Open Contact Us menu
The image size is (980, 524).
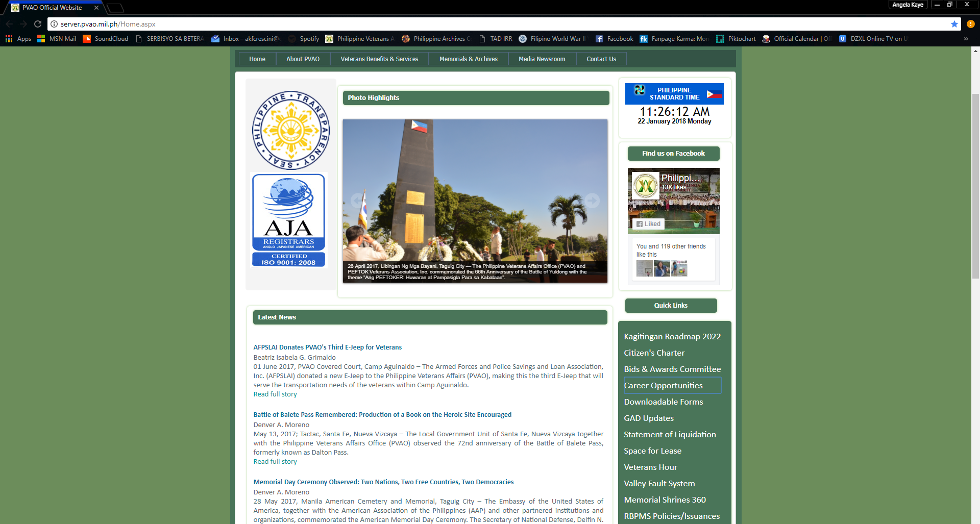pos(601,59)
